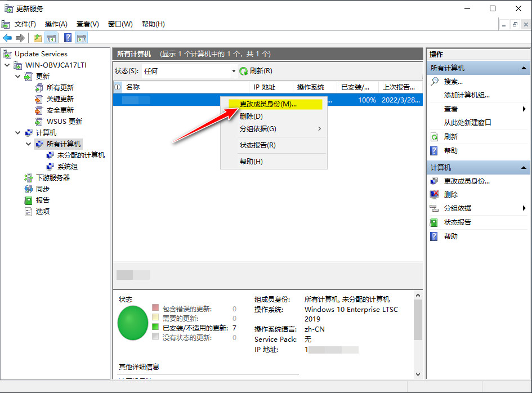
Task: Click the 搜索 magnifier action
Action: pyautogui.click(x=453, y=82)
